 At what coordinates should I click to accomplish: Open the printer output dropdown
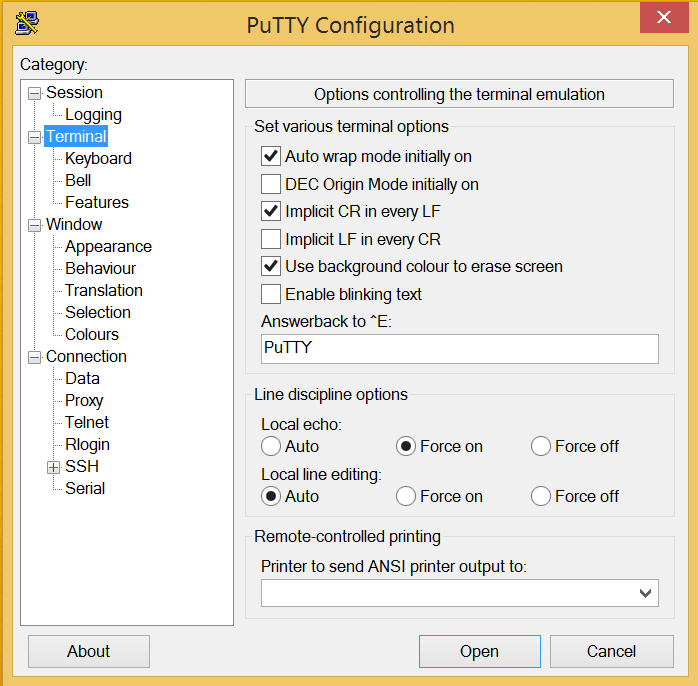click(645, 593)
